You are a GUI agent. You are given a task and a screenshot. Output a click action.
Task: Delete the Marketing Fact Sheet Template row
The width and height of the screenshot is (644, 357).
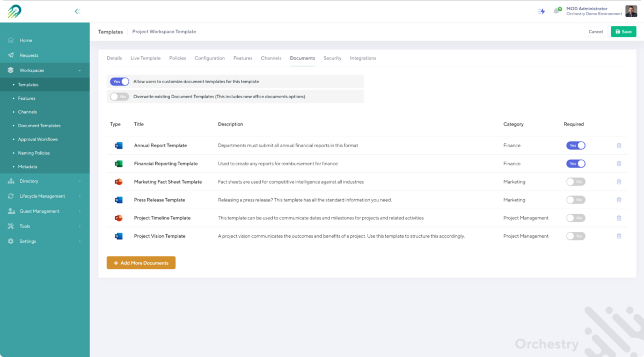[619, 181]
